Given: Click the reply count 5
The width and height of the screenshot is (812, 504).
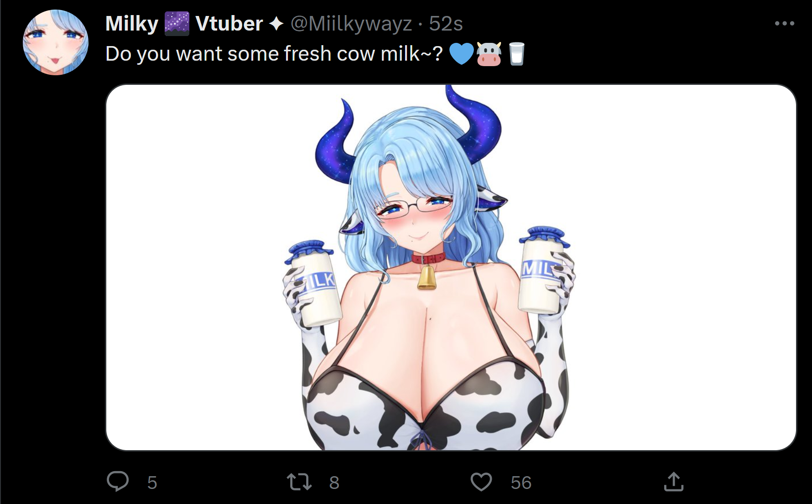Looking at the screenshot, I should (152, 483).
